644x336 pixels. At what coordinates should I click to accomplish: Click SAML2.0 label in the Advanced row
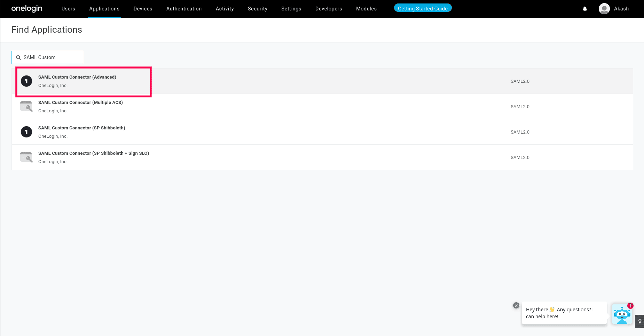pos(520,81)
